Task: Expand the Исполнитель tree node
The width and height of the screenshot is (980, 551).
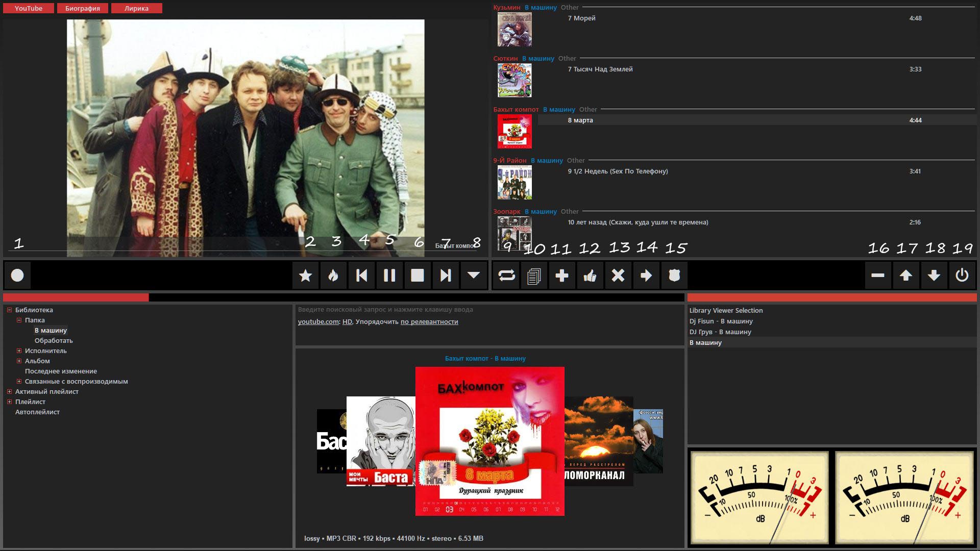Action: pos(19,350)
